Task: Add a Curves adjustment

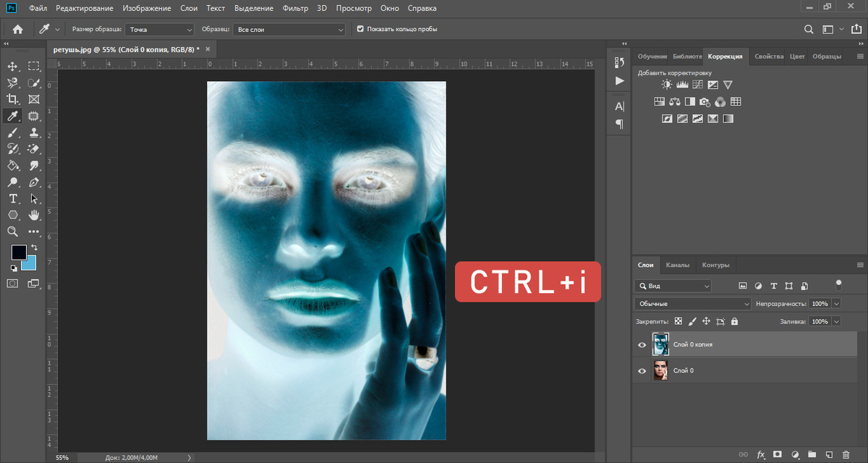Action: click(x=697, y=85)
